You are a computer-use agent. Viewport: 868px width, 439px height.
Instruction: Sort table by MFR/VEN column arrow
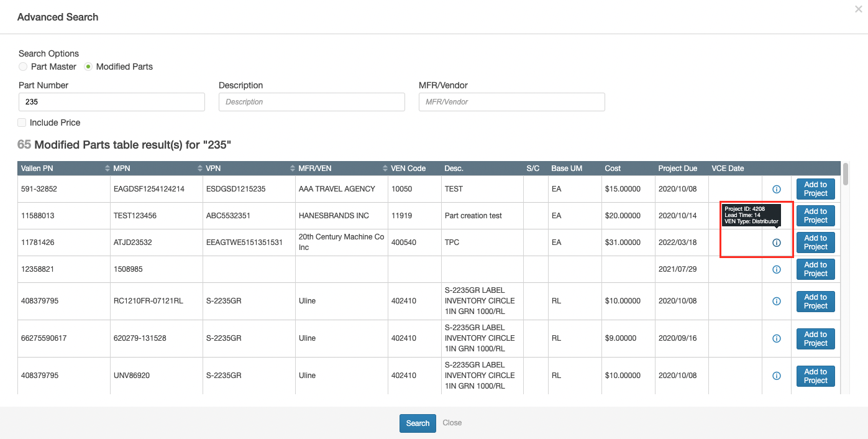point(385,169)
